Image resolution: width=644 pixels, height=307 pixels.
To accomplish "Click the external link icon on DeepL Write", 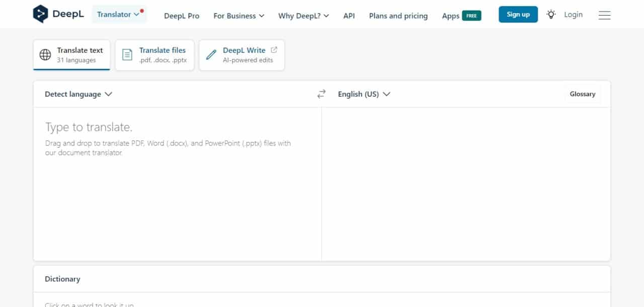I will tap(274, 50).
